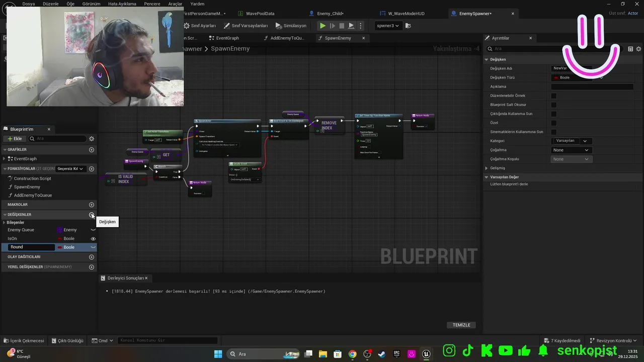Open the Ayrıntılar panel settings gear
The width and height of the screenshot is (644, 362).
pos(639,49)
